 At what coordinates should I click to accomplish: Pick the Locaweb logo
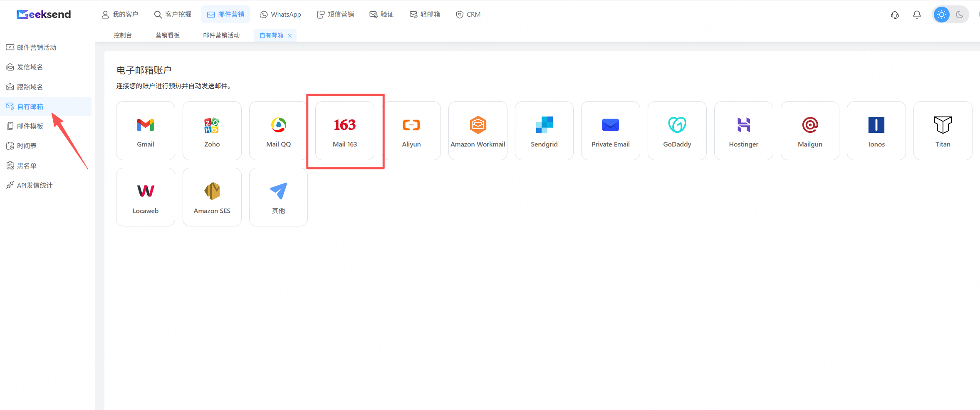[146, 191]
